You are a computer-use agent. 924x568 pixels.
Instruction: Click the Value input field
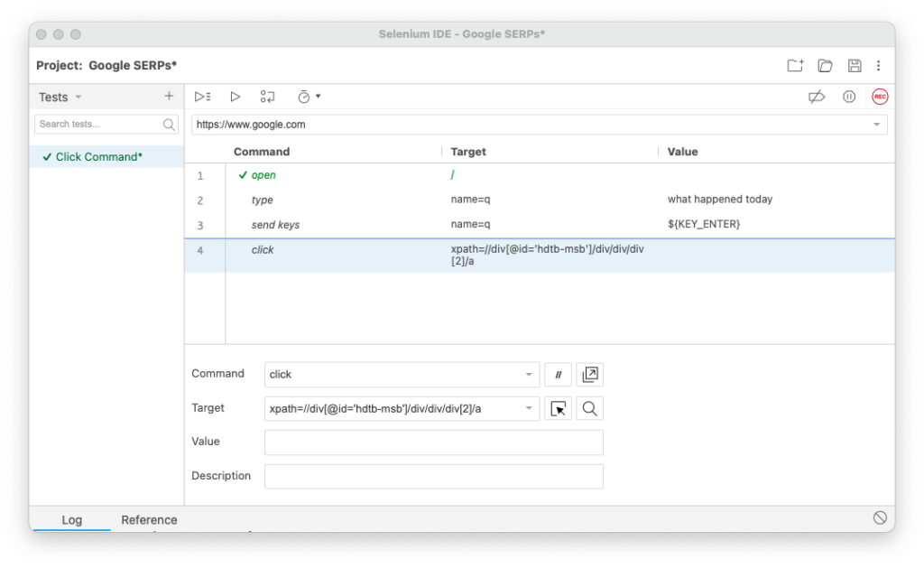pos(434,442)
